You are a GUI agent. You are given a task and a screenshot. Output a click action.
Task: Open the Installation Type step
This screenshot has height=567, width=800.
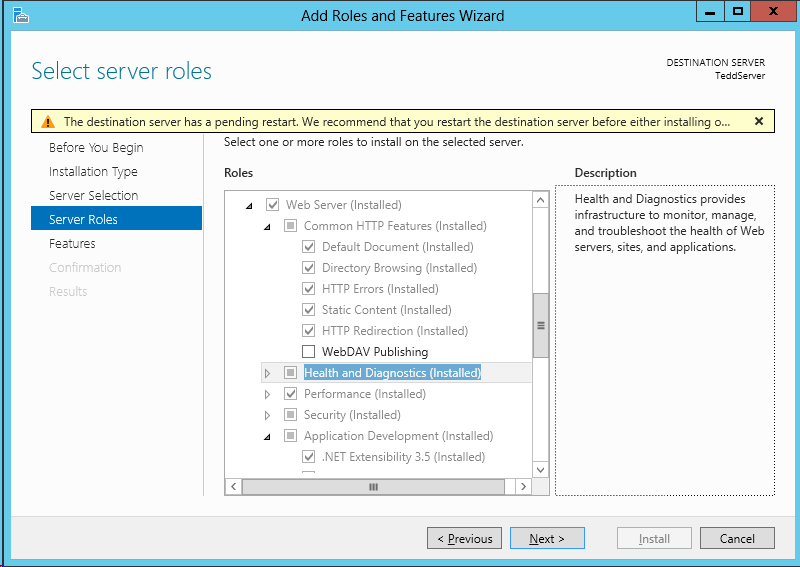pos(93,171)
